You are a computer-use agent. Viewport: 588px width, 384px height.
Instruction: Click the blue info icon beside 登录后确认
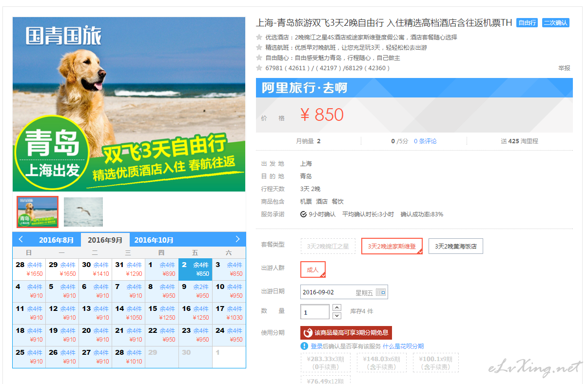click(304, 346)
